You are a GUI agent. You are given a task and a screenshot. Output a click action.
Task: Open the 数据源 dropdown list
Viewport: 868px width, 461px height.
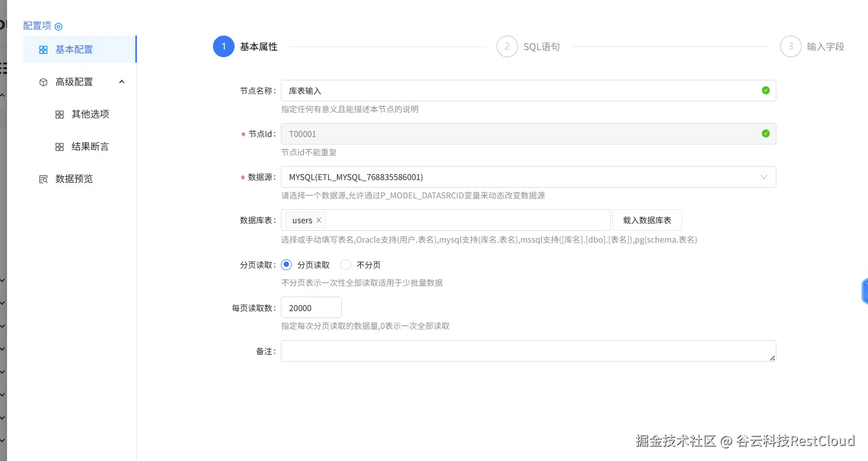click(x=528, y=177)
